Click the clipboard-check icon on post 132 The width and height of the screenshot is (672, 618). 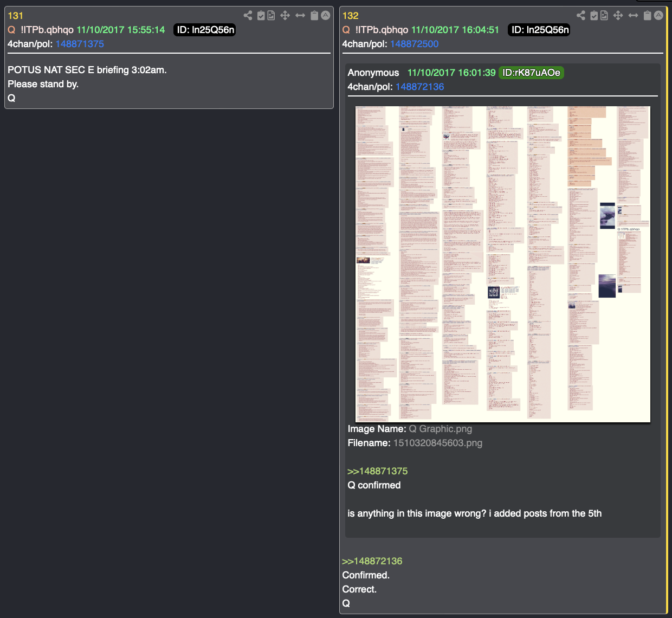594,15
